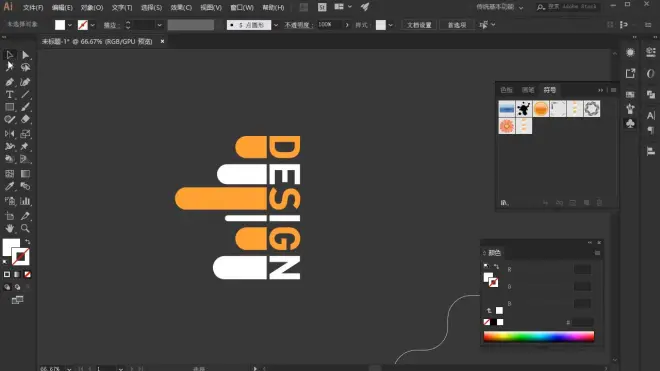Expand the opacity arrow next to 100%
The height and width of the screenshot is (371, 660).
(x=347, y=25)
